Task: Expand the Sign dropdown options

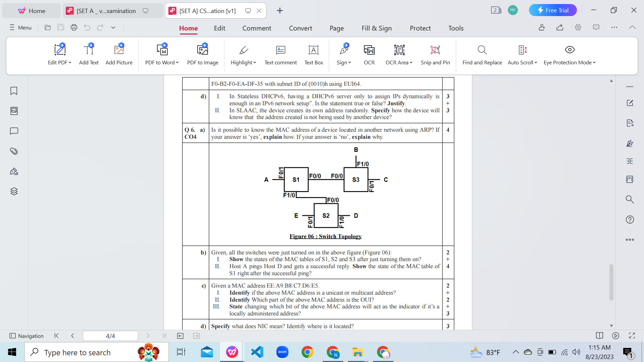Action: (x=350, y=62)
